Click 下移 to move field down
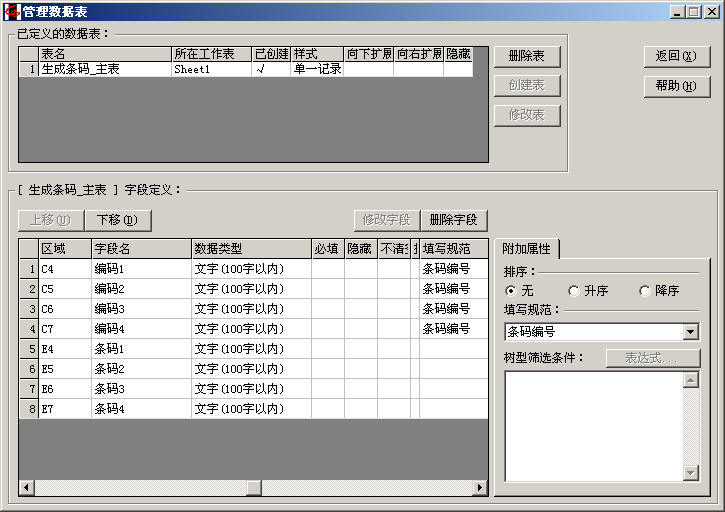The width and height of the screenshot is (725, 512). coord(117,220)
